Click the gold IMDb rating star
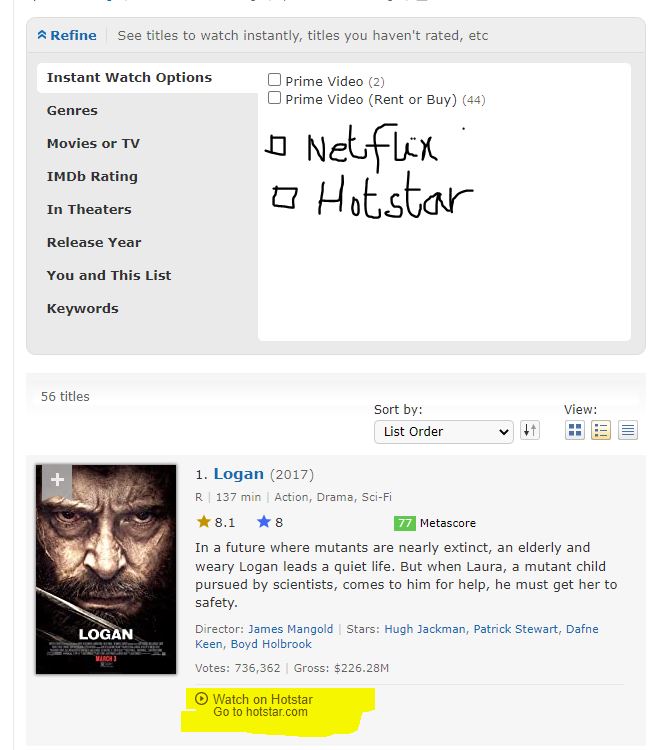 204,522
